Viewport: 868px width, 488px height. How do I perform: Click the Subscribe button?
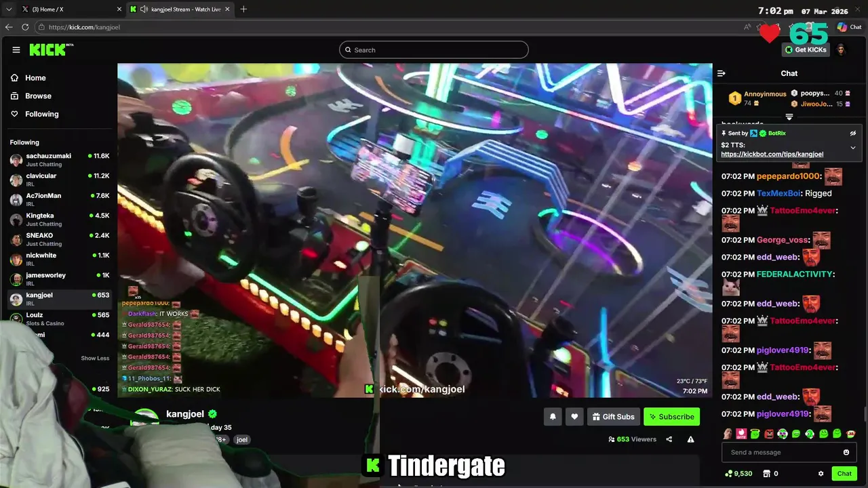671,417
